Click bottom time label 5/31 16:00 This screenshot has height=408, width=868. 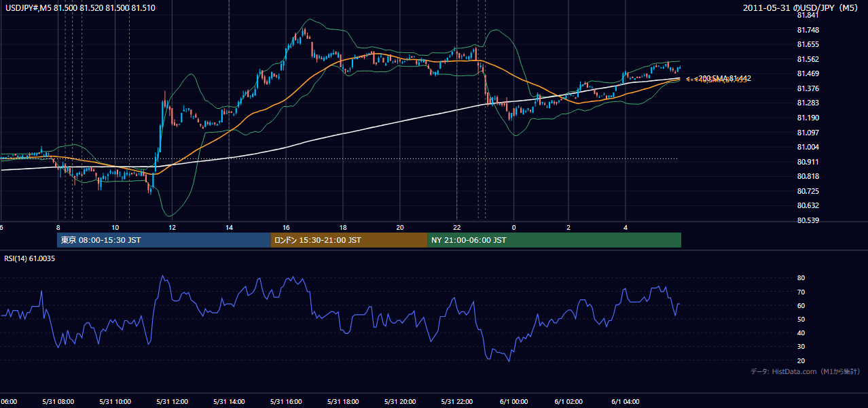[286, 402]
